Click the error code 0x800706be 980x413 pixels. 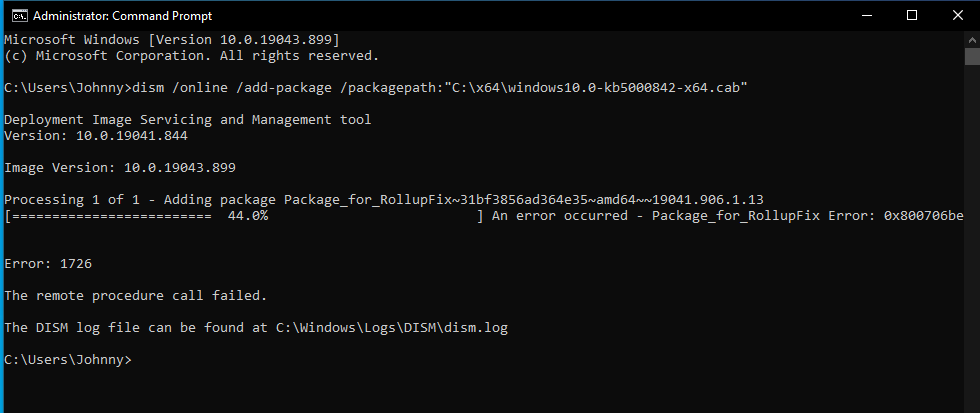pos(923,216)
